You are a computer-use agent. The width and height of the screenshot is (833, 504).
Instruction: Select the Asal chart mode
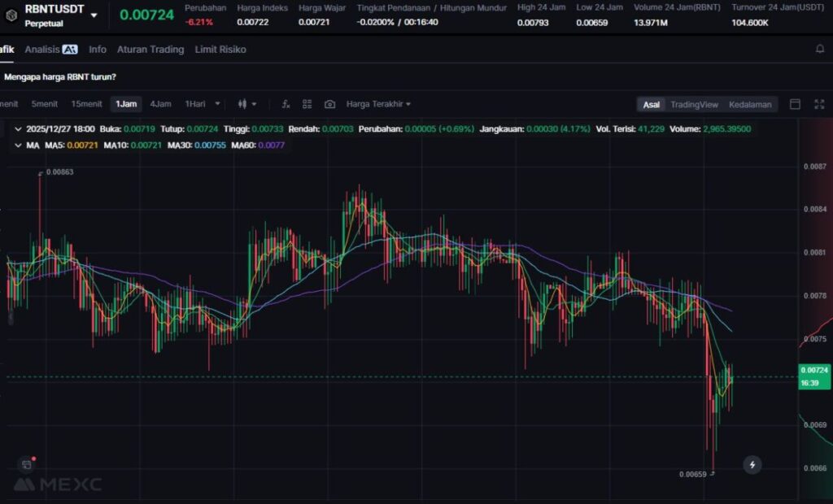click(652, 105)
